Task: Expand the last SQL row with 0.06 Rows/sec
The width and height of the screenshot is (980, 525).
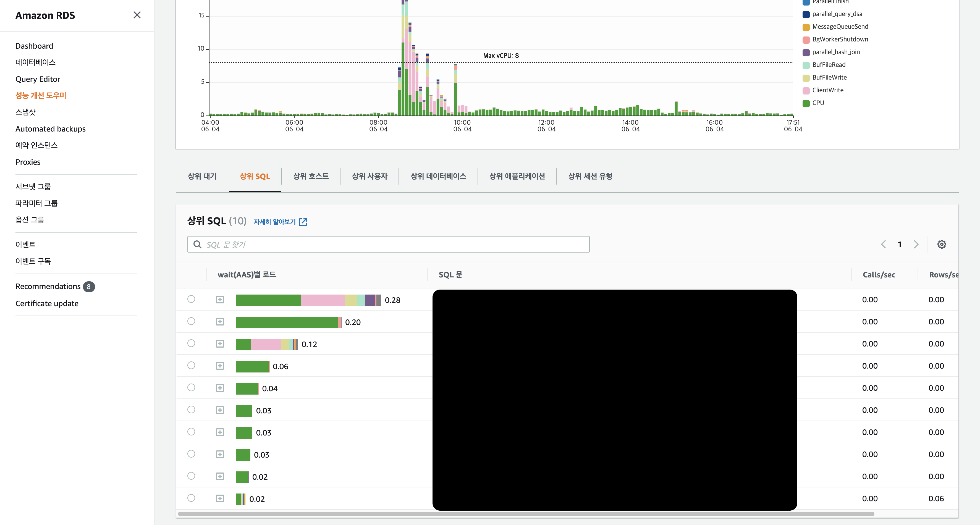Action: tap(220, 498)
